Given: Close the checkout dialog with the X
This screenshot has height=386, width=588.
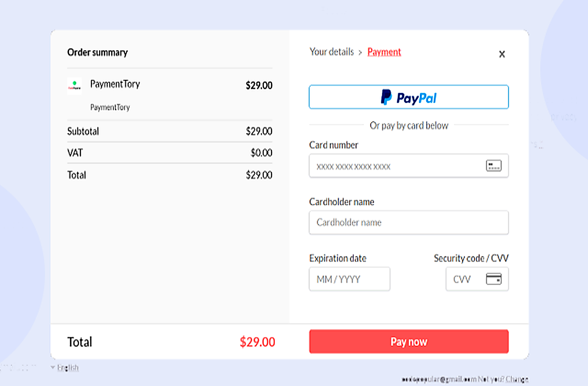Looking at the screenshot, I should click(502, 54).
